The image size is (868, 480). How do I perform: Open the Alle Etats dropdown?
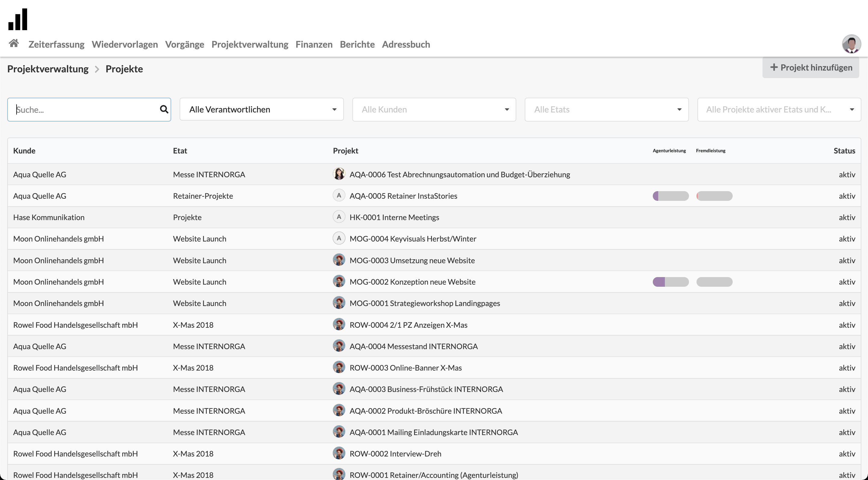tap(606, 109)
